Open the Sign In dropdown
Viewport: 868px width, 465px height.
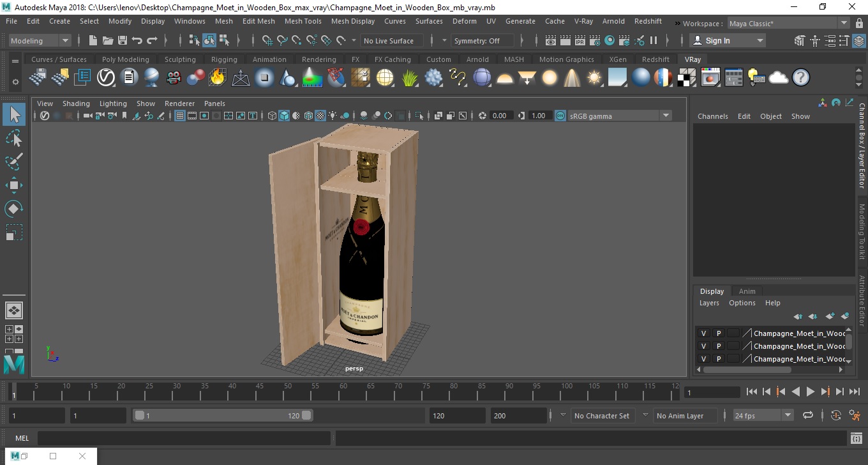(x=728, y=40)
